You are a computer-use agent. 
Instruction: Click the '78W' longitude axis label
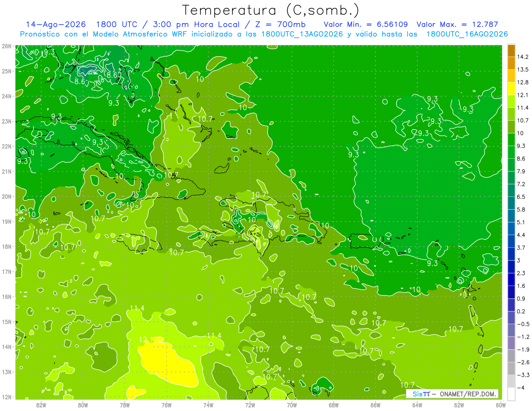click(125, 405)
